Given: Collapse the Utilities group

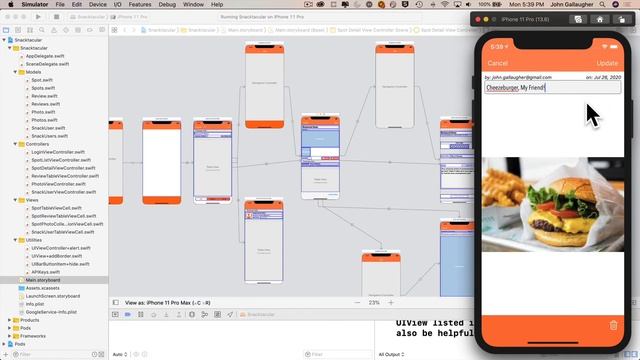Looking at the screenshot, I should (16, 240).
